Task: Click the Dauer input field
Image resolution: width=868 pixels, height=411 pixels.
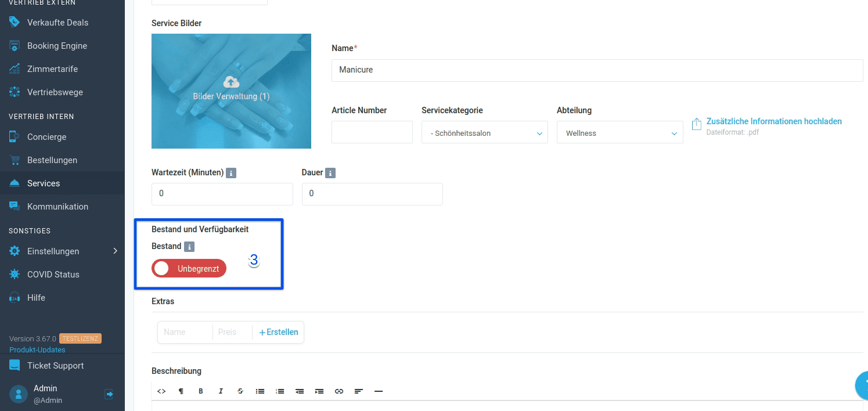Action: click(372, 194)
